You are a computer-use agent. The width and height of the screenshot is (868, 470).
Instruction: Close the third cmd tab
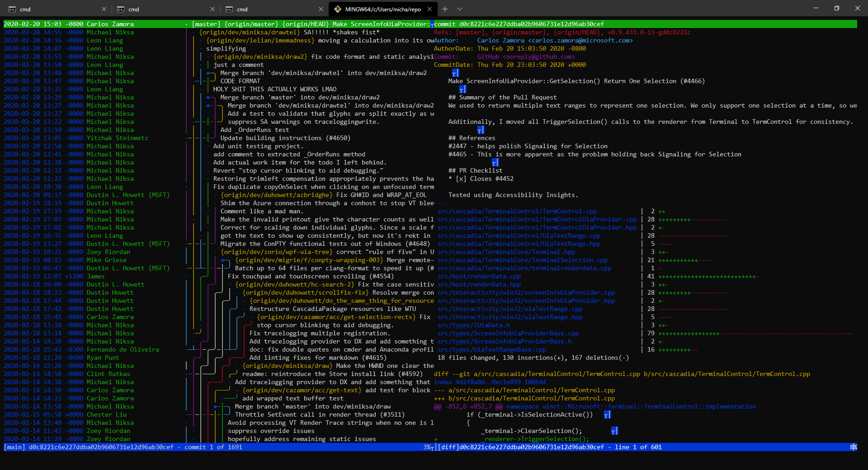321,9
